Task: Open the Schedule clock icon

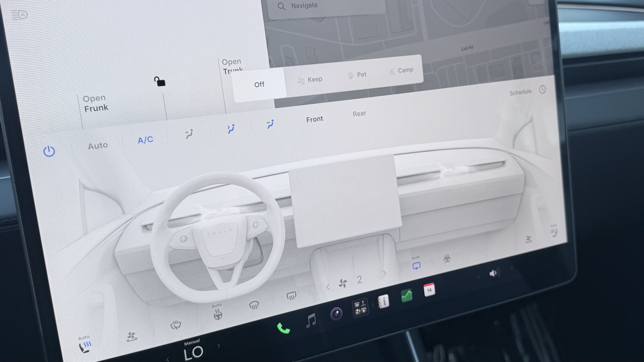Action: pos(542,90)
